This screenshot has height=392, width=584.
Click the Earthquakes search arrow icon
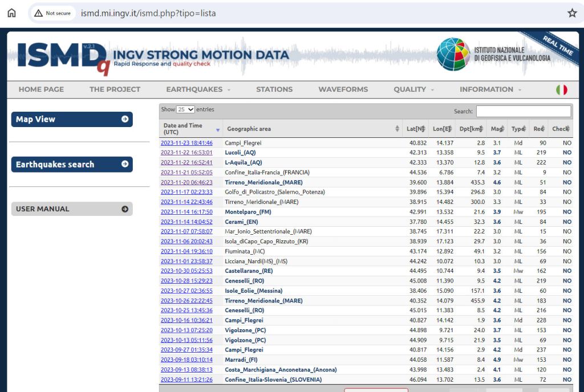(124, 164)
